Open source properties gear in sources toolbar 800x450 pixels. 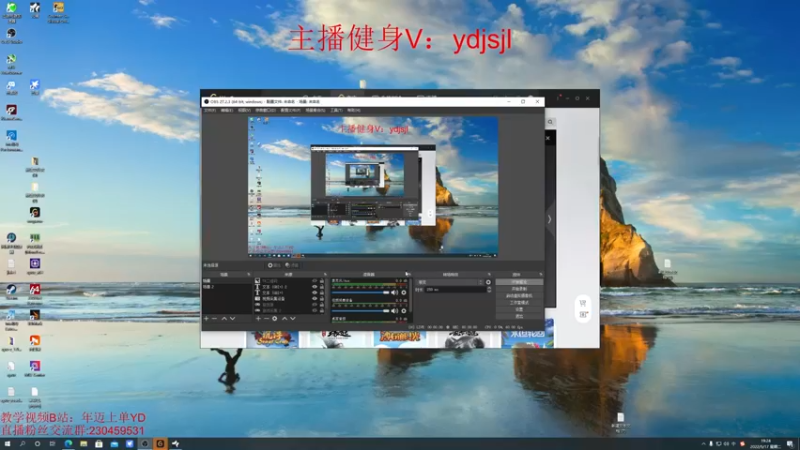pos(274,318)
